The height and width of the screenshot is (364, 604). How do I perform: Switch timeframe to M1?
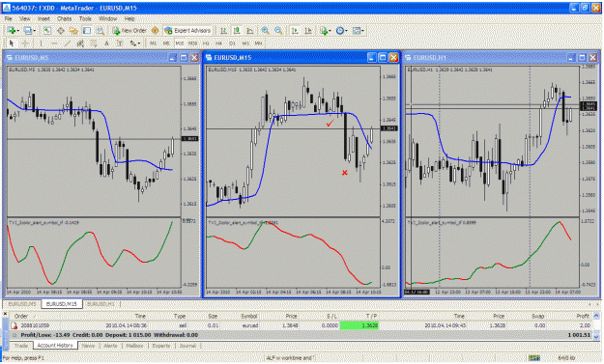coord(153,43)
